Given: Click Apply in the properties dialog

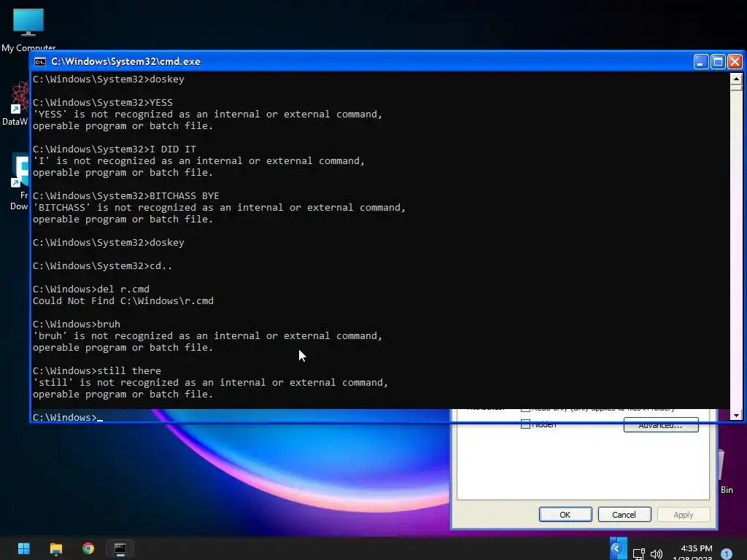Looking at the screenshot, I should 683,515.
